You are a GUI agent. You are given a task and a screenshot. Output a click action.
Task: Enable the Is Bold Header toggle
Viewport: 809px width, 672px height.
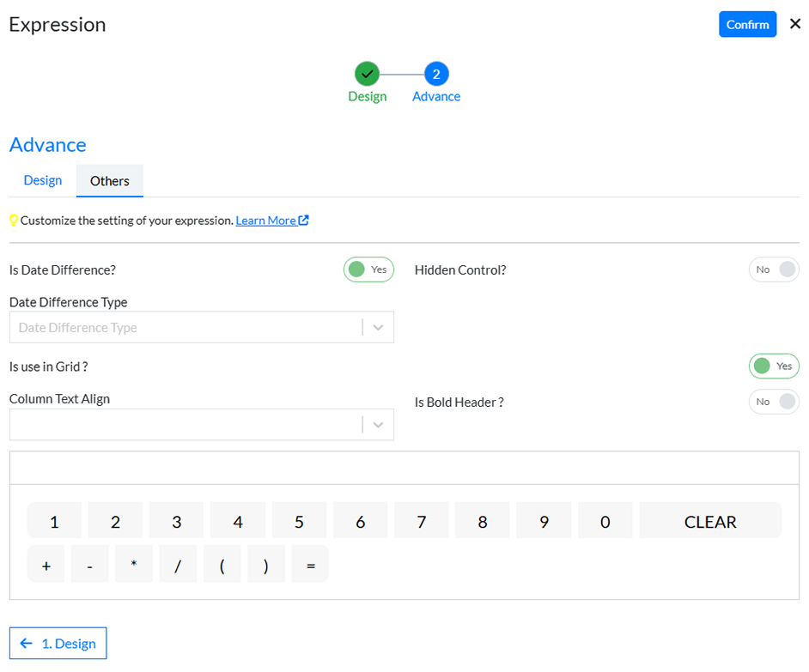774,402
